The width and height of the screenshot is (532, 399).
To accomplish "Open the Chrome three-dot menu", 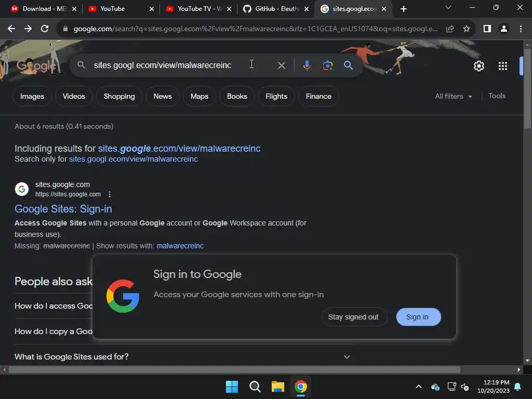I will coord(521,29).
